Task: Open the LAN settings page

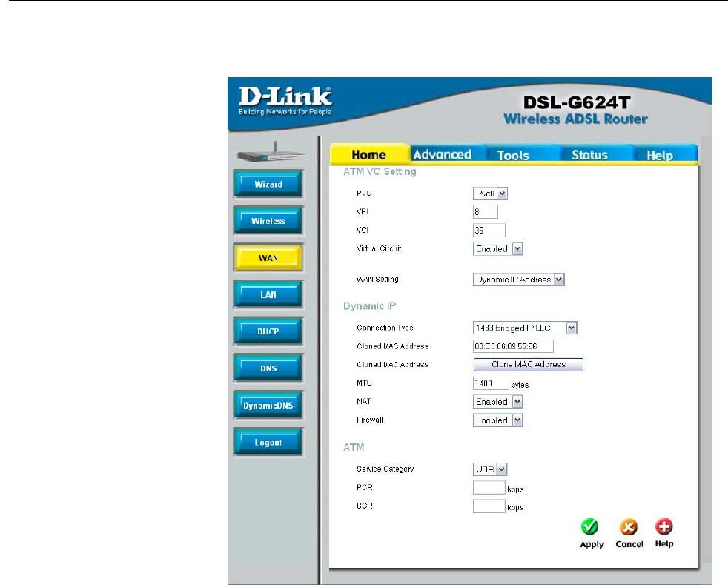Action: coord(268,295)
